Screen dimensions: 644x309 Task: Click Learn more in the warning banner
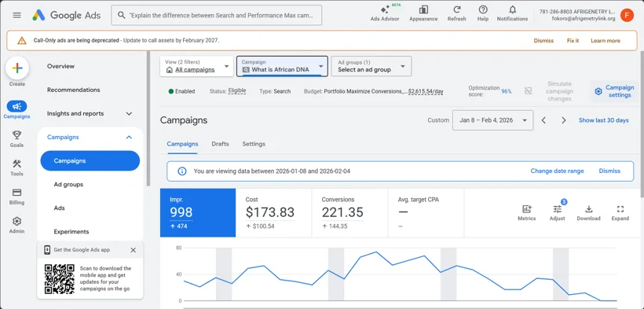(606, 41)
